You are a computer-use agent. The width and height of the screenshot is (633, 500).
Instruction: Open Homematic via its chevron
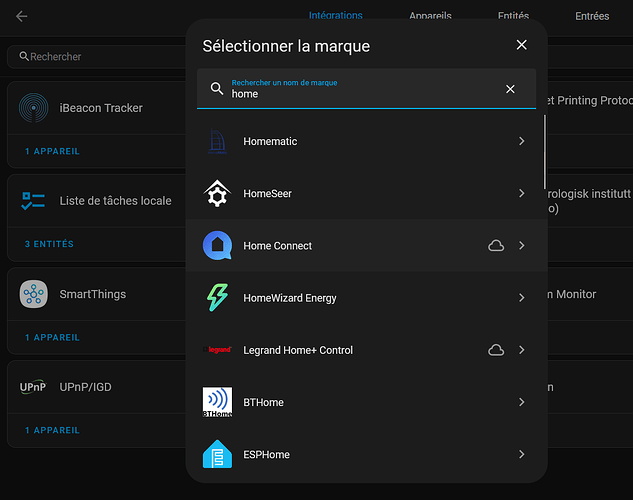point(522,141)
